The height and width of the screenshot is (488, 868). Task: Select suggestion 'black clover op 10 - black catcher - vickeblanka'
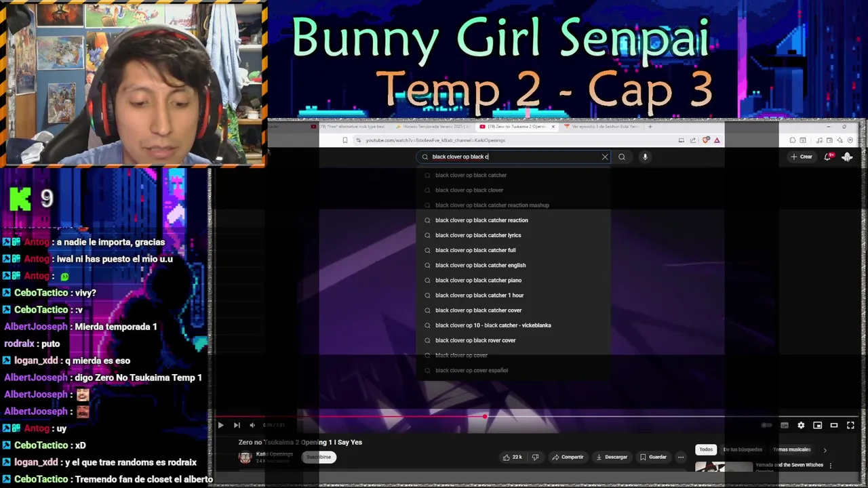(513, 325)
